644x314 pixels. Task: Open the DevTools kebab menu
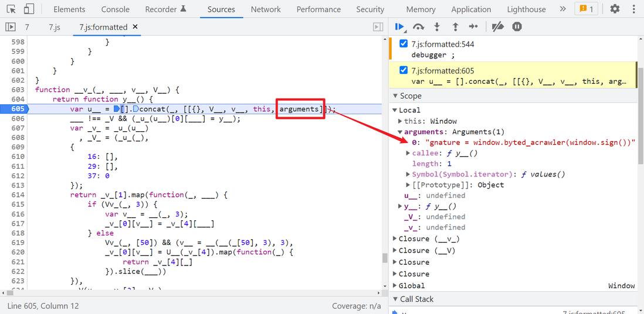click(x=633, y=9)
